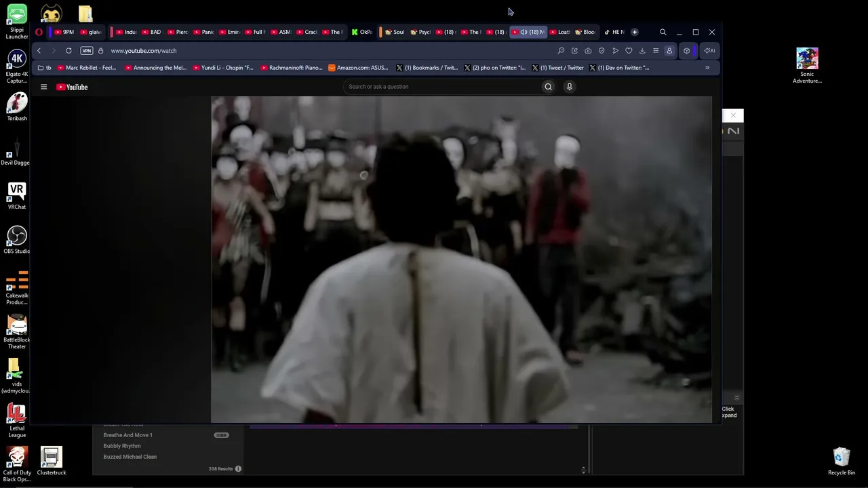Viewport: 868px width, 488px height.
Task: Open the find-in-page toolbar icon
Action: tap(561, 51)
